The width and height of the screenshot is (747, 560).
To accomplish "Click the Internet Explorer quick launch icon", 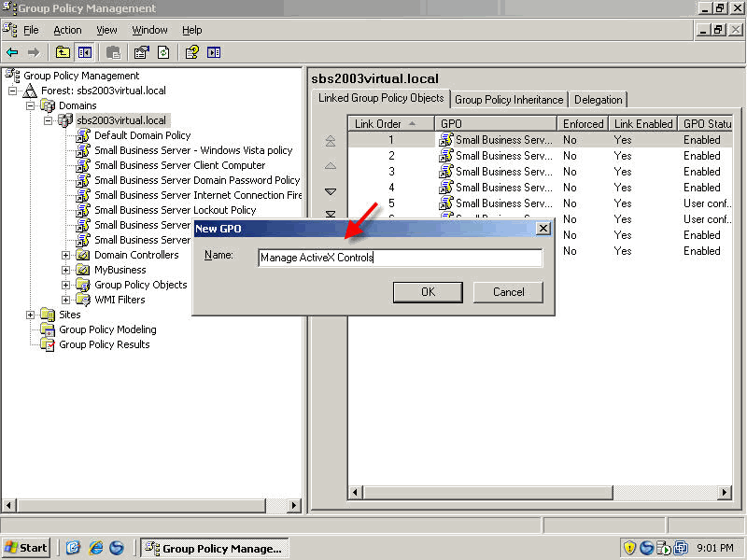I will [x=96, y=548].
